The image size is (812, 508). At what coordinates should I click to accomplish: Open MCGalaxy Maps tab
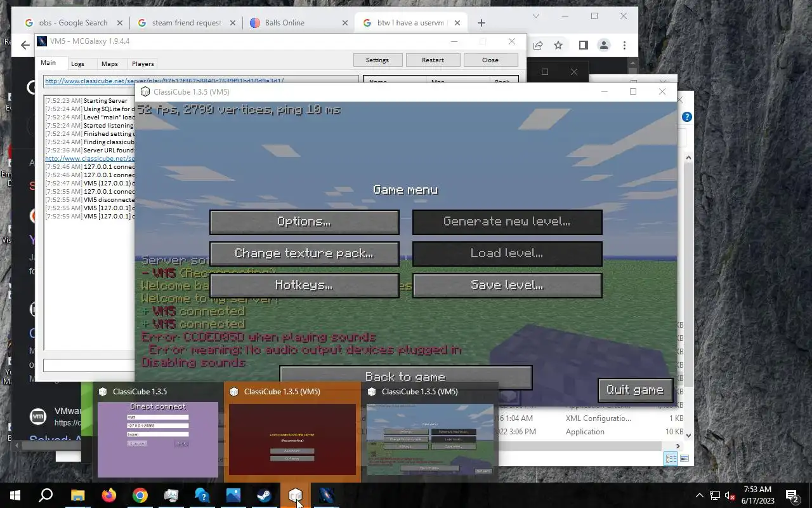click(109, 63)
